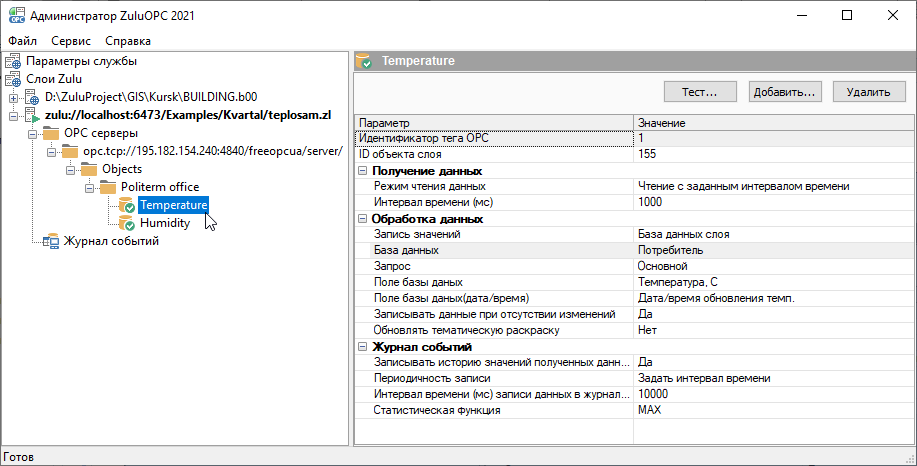Click the Politerm office folder icon
917x466 pixels.
[x=108, y=187]
